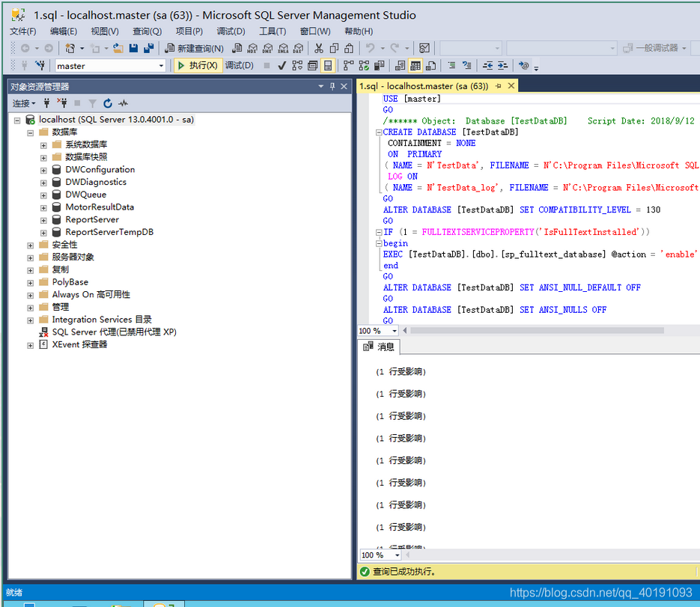Expand the MotorResultData database node
Screen dimensions: 700x607
pyautogui.click(x=43, y=207)
